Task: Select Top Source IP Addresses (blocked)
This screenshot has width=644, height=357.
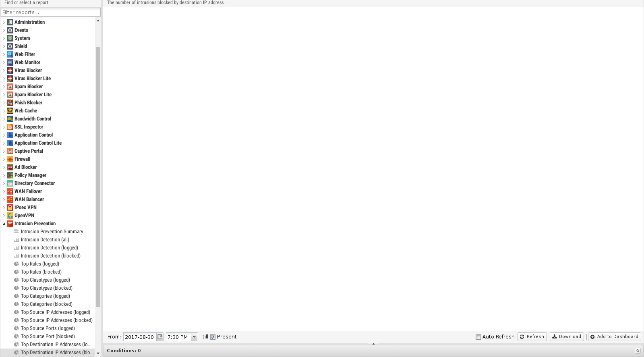Action: 57,320
